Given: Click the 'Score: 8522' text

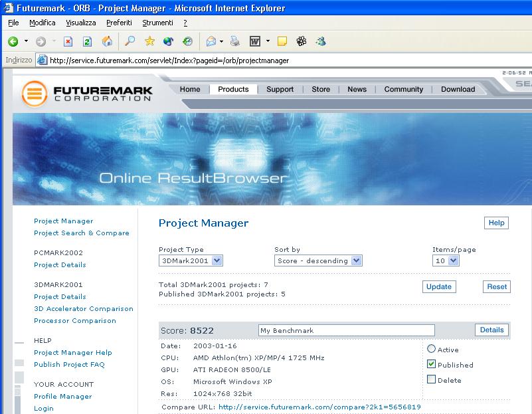Looking at the screenshot, I should [x=187, y=330].
